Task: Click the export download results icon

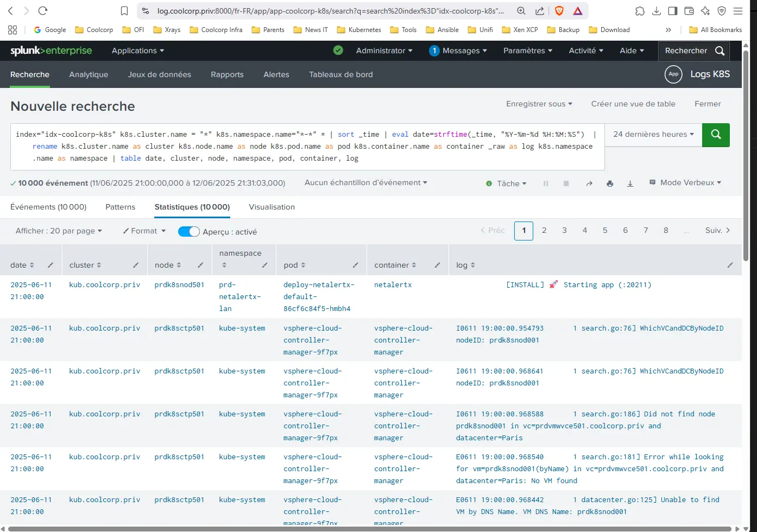Action: (x=630, y=183)
